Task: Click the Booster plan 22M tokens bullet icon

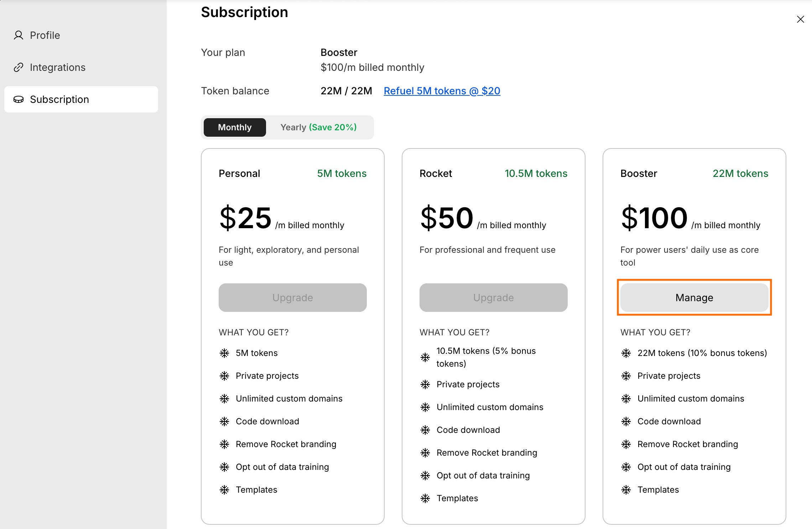Action: tap(626, 353)
